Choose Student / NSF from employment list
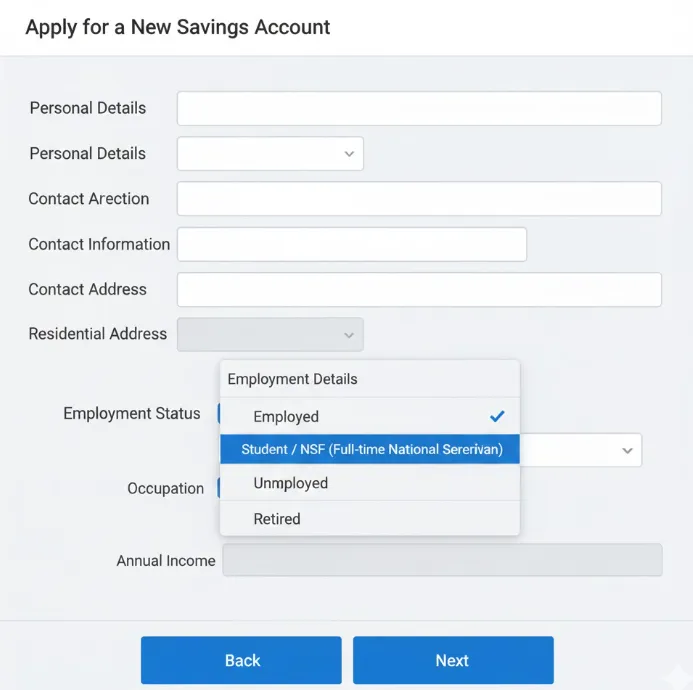Screen dimensions: 693x690 tap(369, 449)
